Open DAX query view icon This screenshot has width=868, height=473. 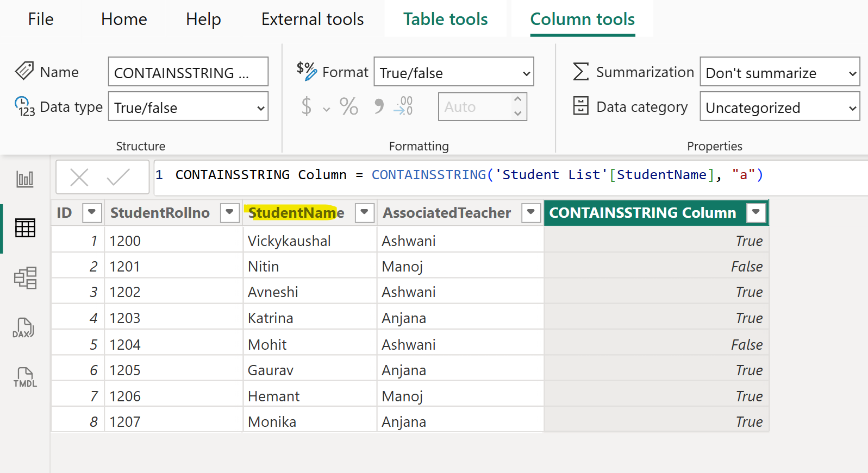24,328
